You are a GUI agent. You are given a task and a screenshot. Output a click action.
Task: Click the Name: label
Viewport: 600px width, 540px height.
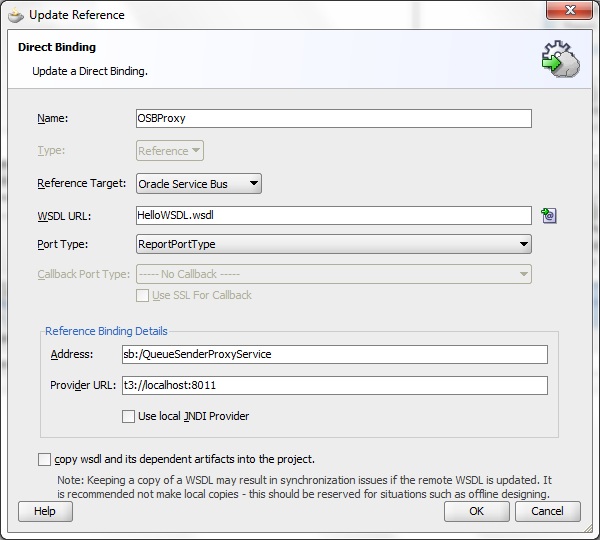click(x=53, y=118)
